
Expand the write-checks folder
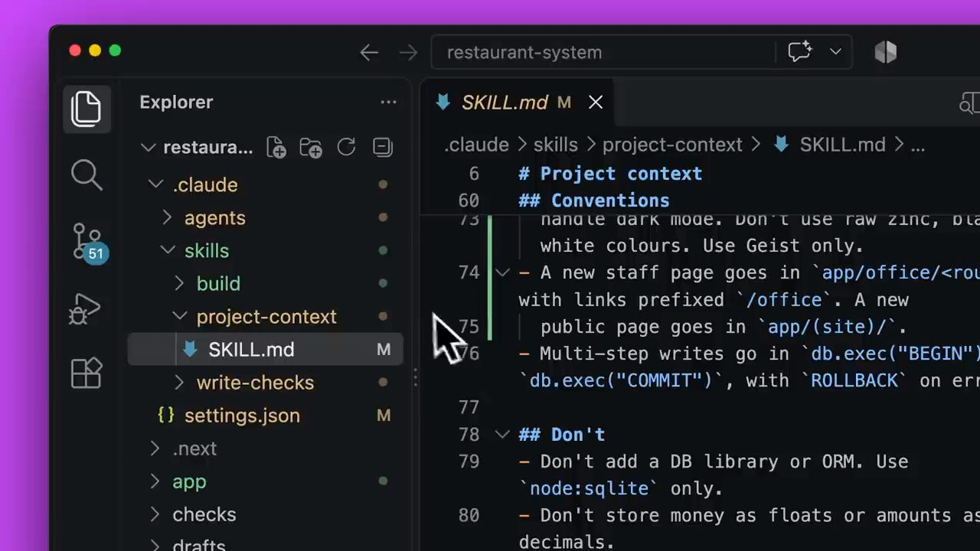180,382
